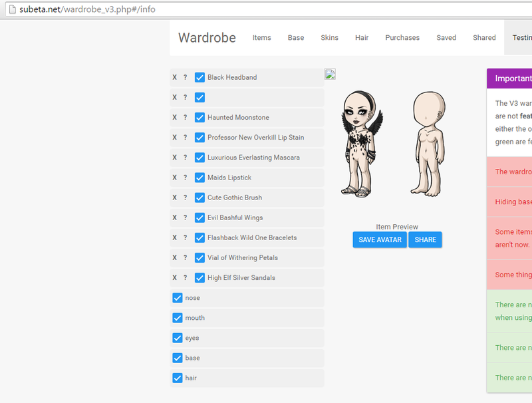The image size is (532, 403).
Task: Disable the nose layer checkbox
Action: coord(178,298)
